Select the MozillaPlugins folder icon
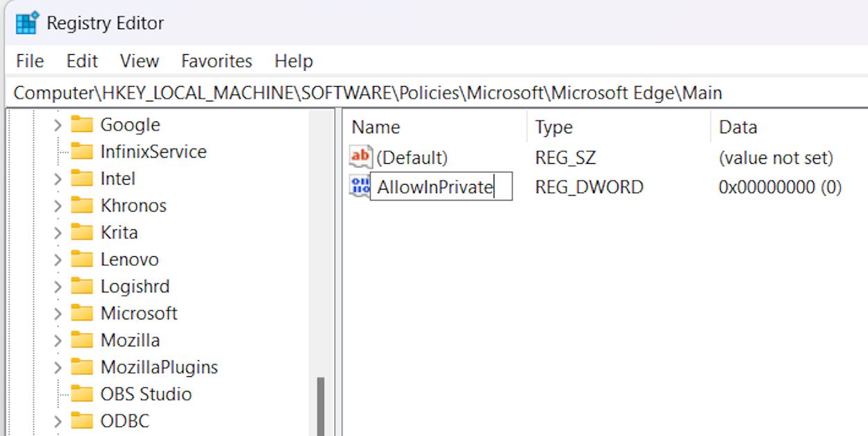Viewport: 868px width, 436px height. pos(82,367)
